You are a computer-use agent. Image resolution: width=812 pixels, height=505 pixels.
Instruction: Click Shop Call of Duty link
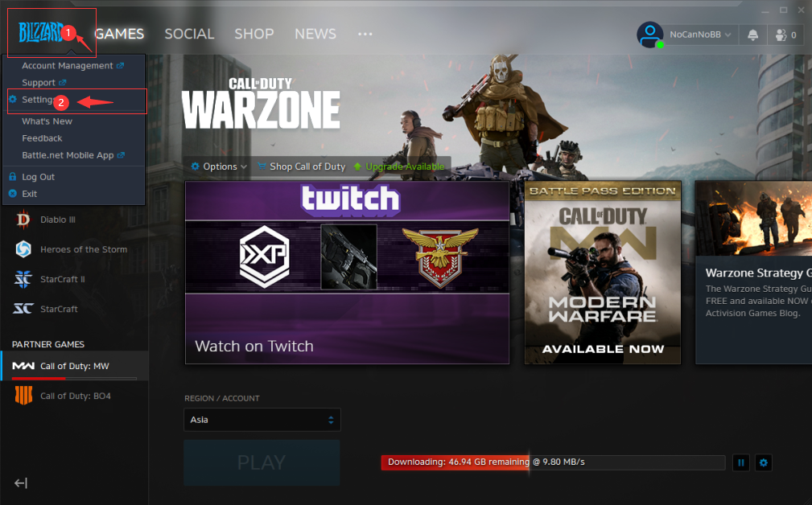point(307,166)
